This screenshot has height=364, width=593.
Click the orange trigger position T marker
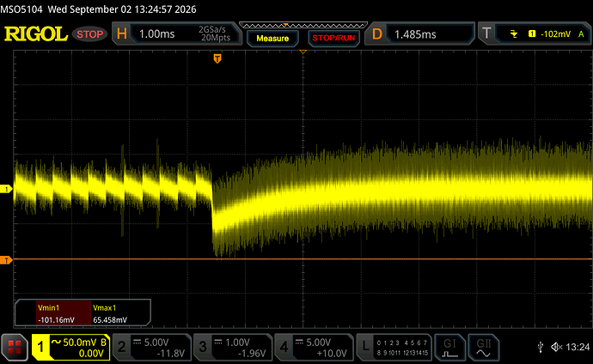pos(217,58)
